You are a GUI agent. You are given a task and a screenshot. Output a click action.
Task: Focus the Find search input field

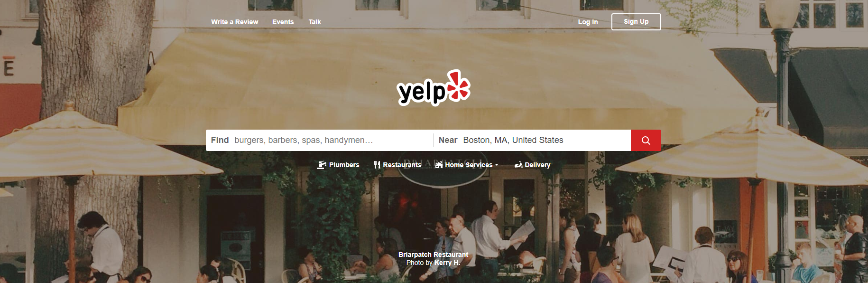click(x=319, y=140)
